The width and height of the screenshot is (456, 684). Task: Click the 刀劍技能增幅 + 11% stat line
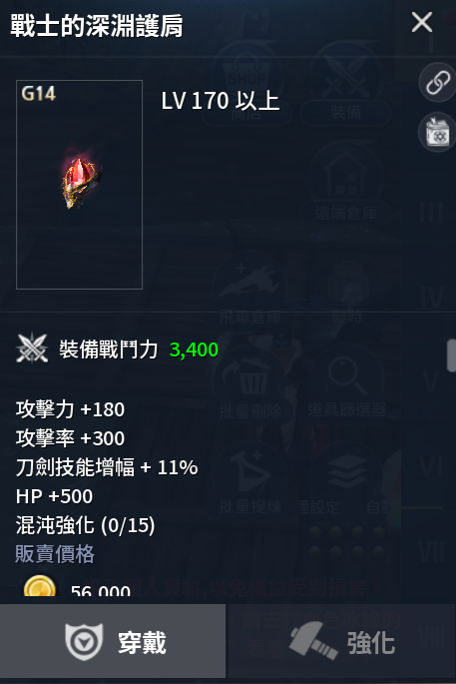tap(106, 467)
